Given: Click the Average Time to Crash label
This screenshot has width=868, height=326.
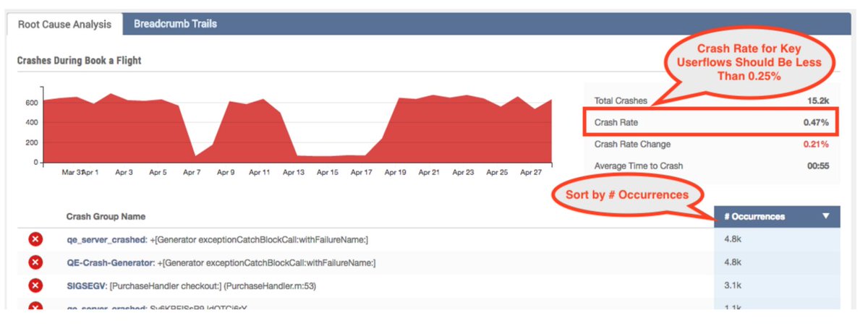Looking at the screenshot, I should tap(638, 166).
